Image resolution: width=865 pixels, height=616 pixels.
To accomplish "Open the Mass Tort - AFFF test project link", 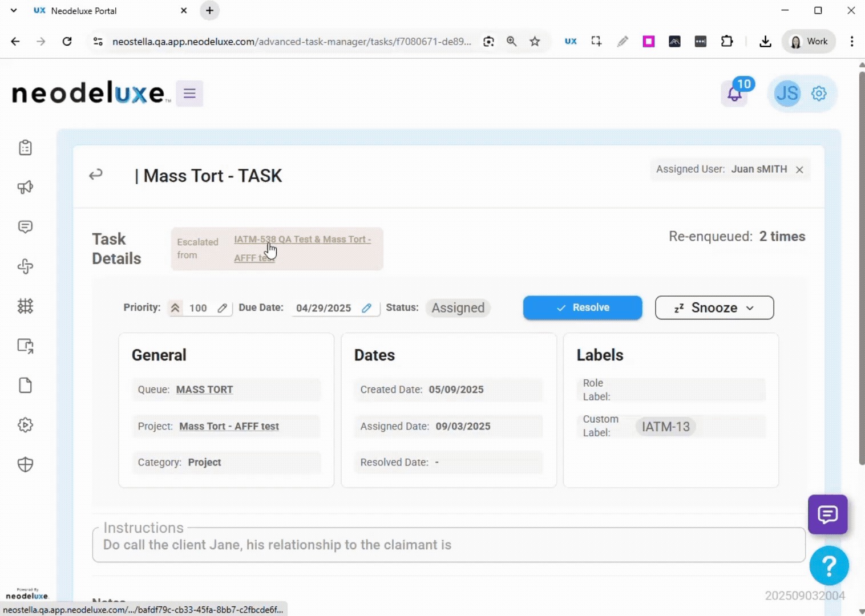I will pyautogui.click(x=229, y=426).
